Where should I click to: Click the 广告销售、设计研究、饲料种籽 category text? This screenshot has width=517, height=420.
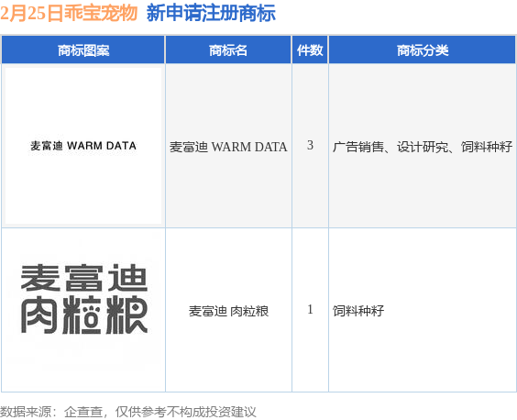coord(423,147)
